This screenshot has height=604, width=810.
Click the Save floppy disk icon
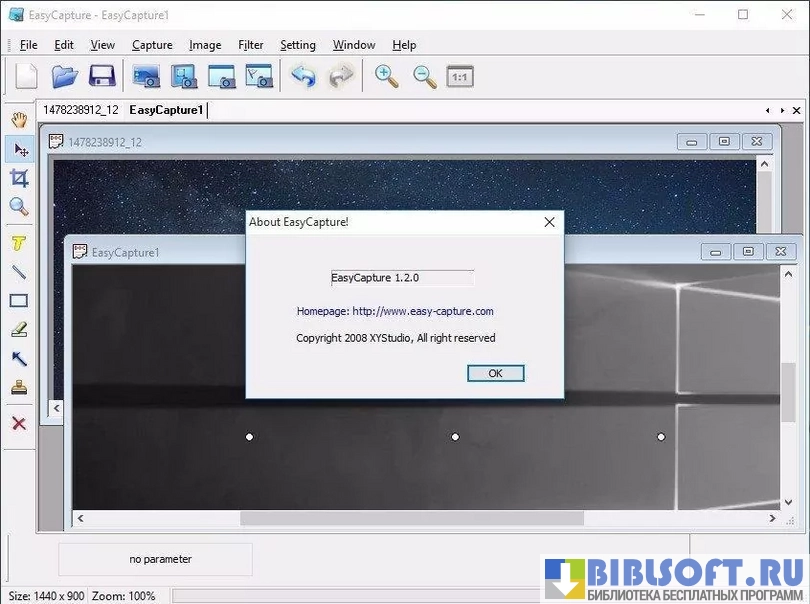pyautogui.click(x=102, y=76)
